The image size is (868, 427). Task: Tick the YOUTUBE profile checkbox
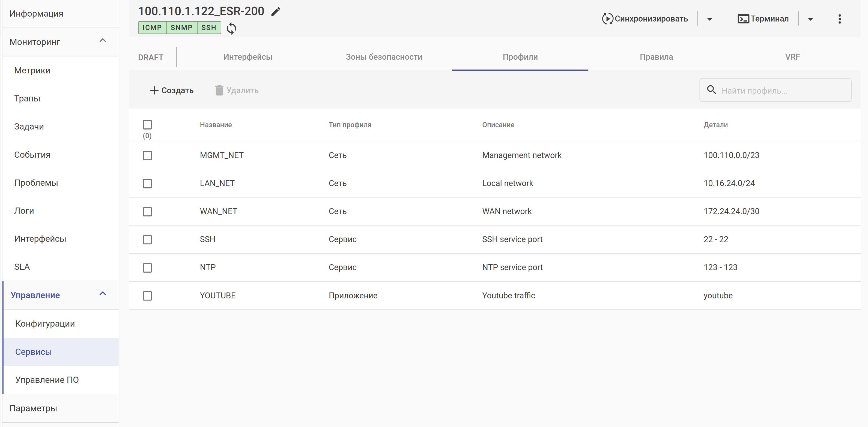[x=147, y=296]
